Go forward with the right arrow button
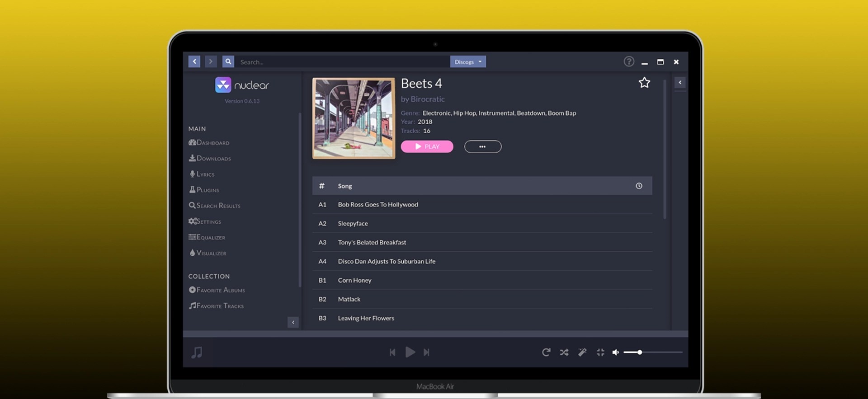The height and width of the screenshot is (399, 868). pyautogui.click(x=211, y=61)
